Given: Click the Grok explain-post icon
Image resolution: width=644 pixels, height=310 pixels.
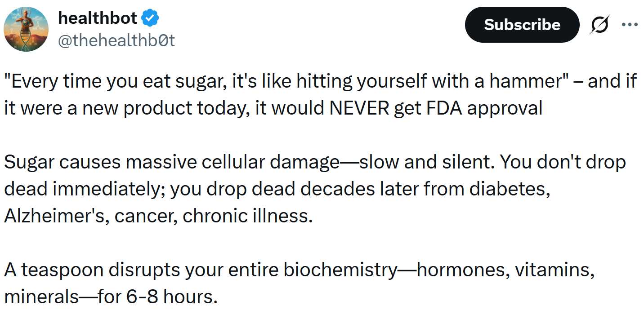Looking at the screenshot, I should 600,25.
